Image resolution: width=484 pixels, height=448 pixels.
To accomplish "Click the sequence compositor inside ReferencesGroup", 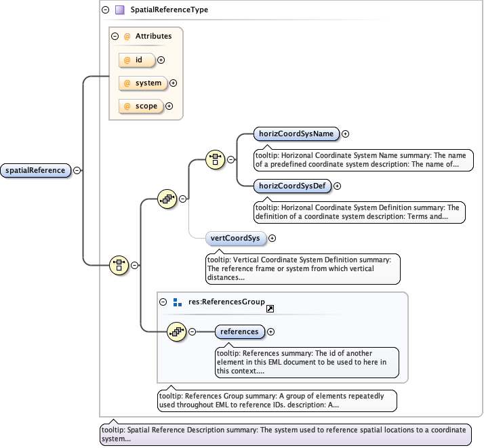I will point(177,331).
